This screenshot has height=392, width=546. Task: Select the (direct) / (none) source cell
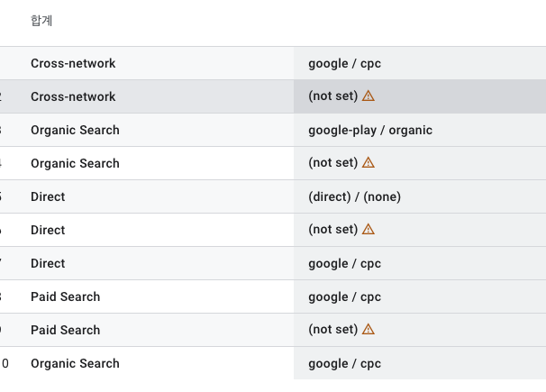pyautogui.click(x=354, y=197)
